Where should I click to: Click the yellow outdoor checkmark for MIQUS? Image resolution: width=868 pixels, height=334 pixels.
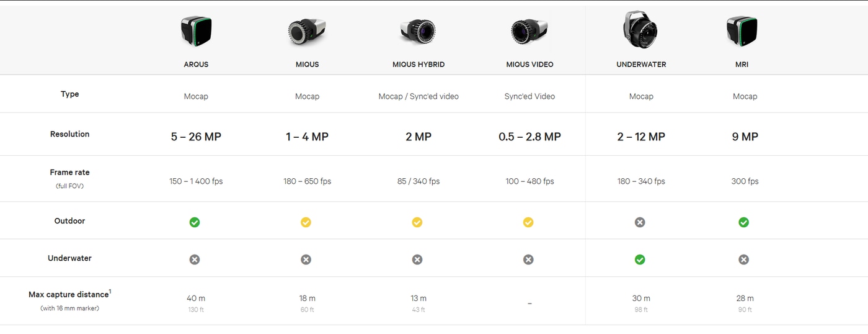point(306,222)
